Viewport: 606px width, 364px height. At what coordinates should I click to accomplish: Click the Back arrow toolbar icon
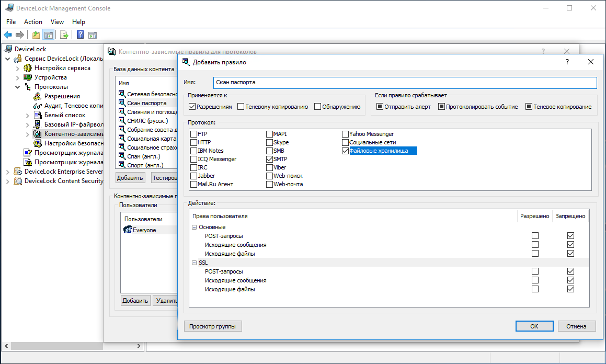8,35
